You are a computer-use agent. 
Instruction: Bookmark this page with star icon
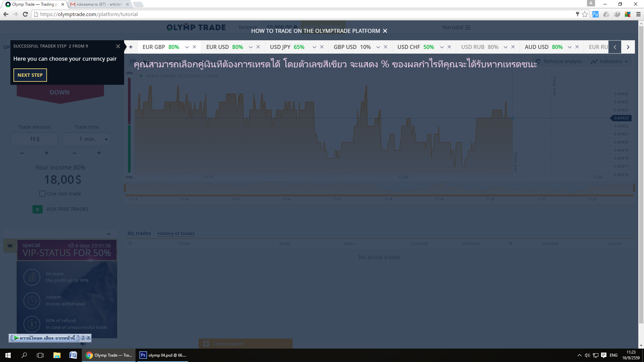click(585, 14)
